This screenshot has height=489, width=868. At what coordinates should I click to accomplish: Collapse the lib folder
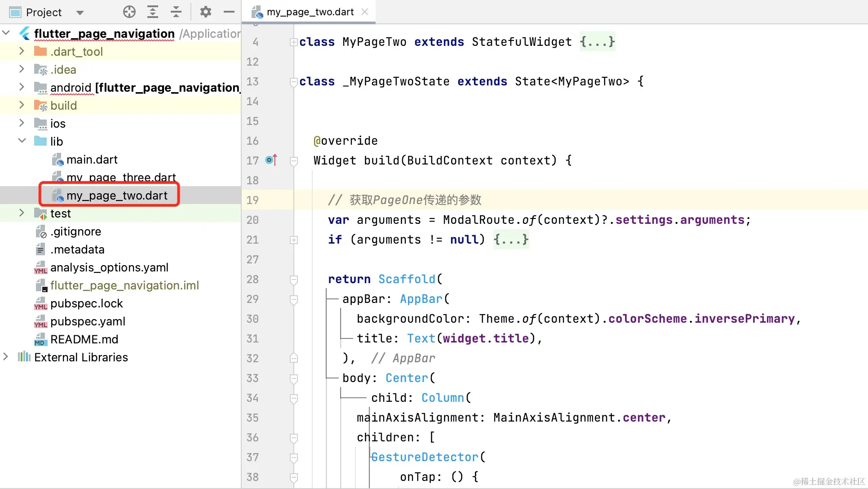(22, 141)
